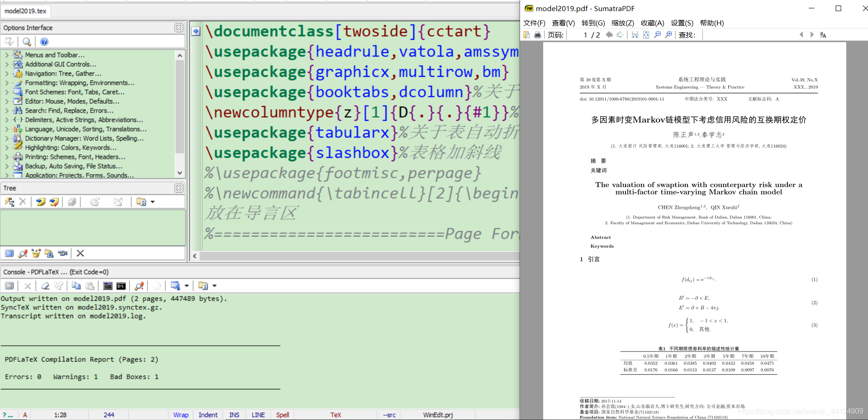Click editor horizontal scrollbar left arrow
Image resolution: width=868 pixels, height=420 pixels.
[195, 256]
